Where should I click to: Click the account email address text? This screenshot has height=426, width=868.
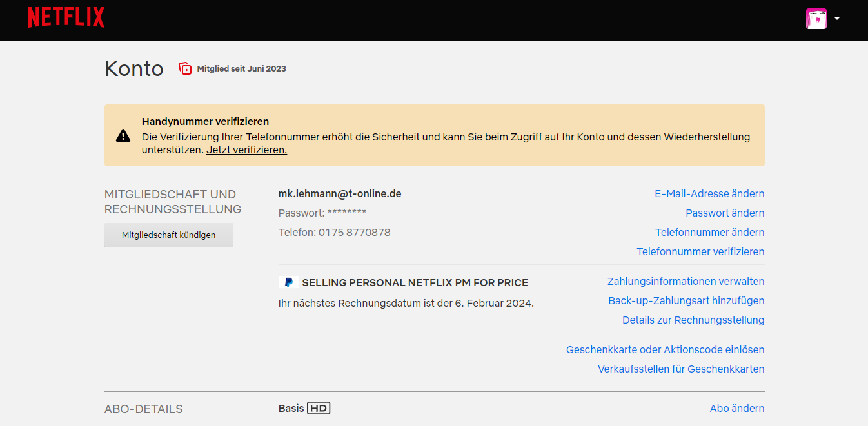pyautogui.click(x=340, y=193)
